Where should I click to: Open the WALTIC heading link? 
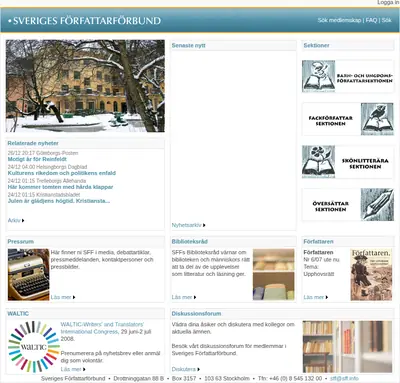click(x=18, y=314)
